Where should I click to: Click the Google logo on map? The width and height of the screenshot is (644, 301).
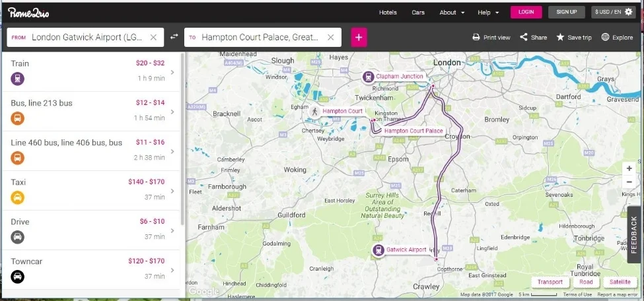click(203, 292)
